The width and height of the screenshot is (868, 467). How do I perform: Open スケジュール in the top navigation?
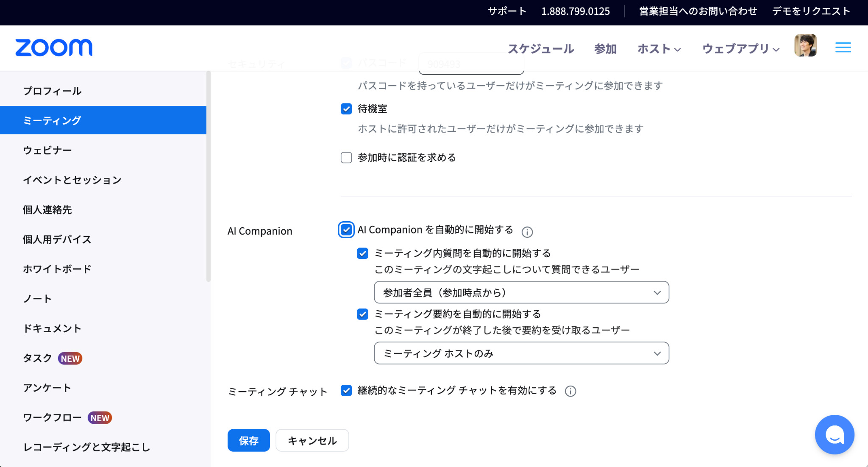(x=541, y=49)
